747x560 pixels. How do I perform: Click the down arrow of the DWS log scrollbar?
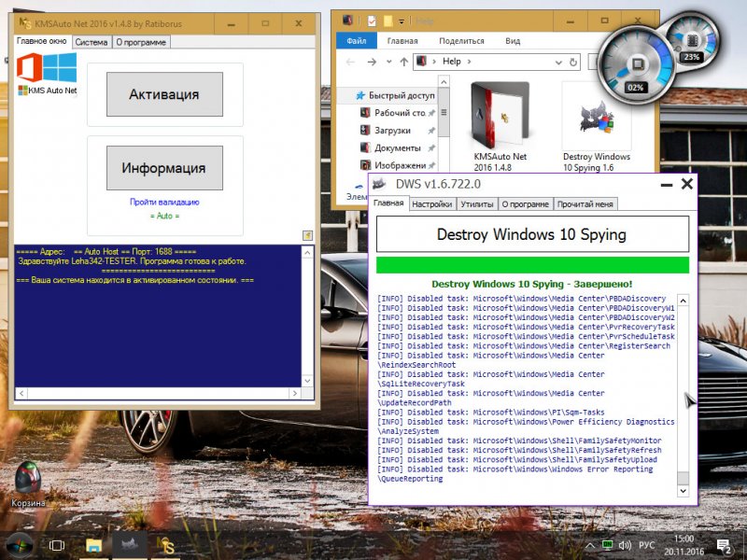684,491
